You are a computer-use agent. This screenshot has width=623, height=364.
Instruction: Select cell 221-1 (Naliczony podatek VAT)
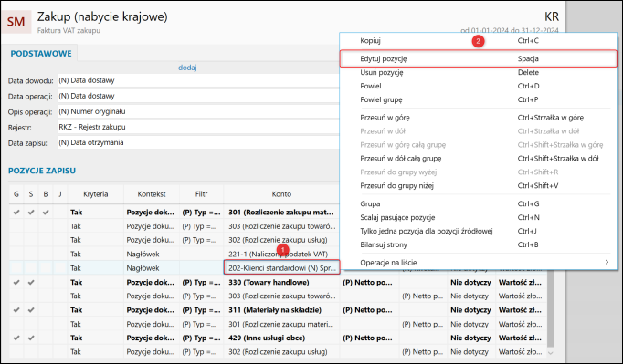281,254
